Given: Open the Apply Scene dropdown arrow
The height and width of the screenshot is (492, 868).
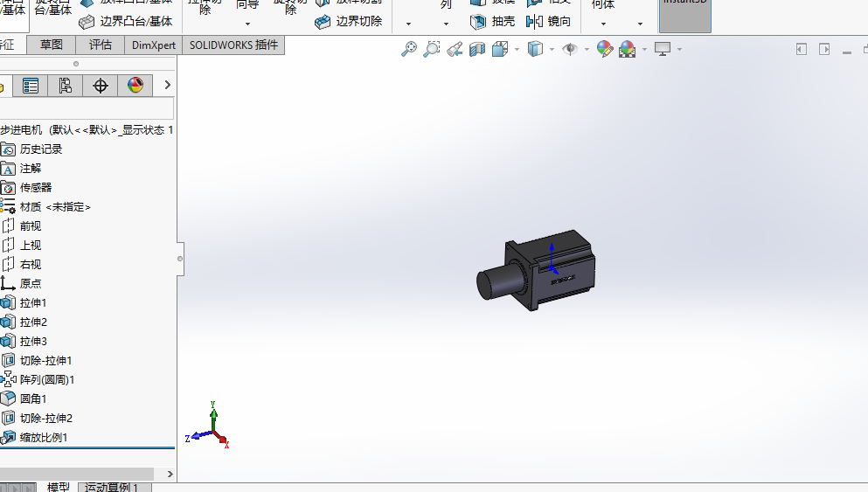Looking at the screenshot, I should tap(644, 49).
